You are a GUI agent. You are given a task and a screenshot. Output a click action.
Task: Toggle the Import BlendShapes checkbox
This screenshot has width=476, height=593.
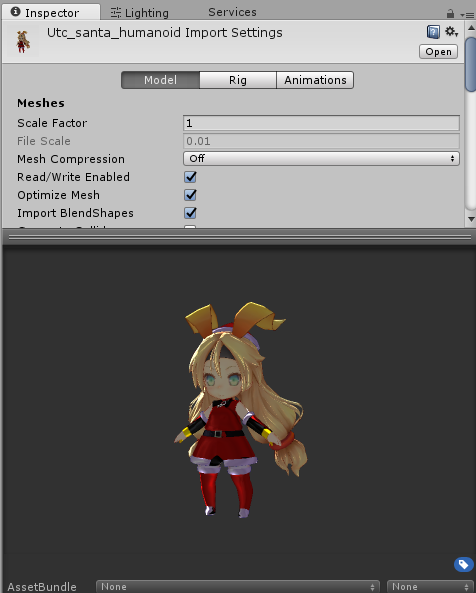[x=190, y=213]
